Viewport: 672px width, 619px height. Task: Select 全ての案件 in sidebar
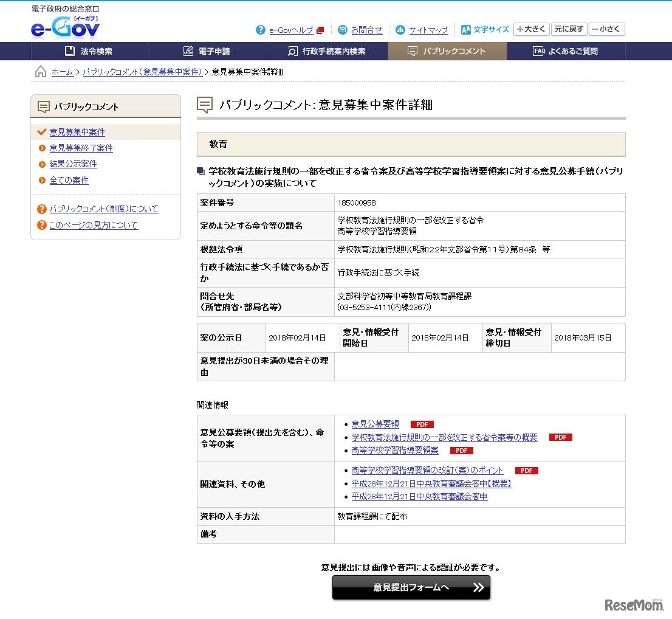click(x=69, y=180)
